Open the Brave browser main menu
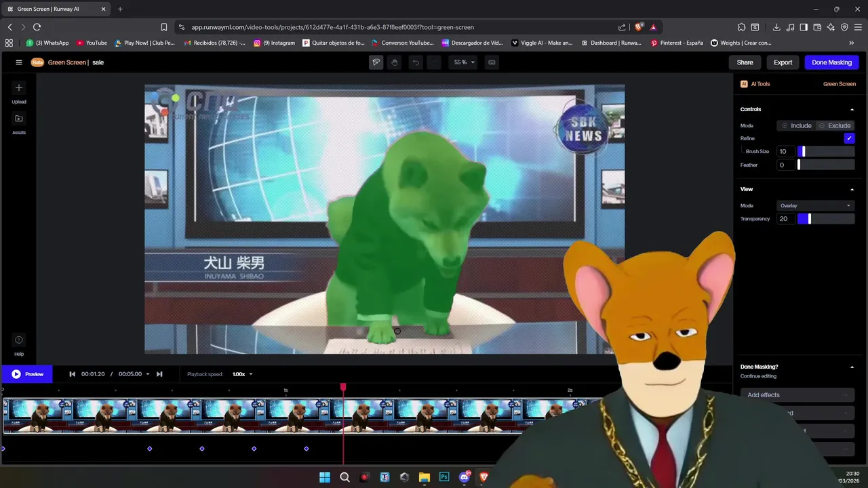The image size is (868, 488). pyautogui.click(x=859, y=27)
